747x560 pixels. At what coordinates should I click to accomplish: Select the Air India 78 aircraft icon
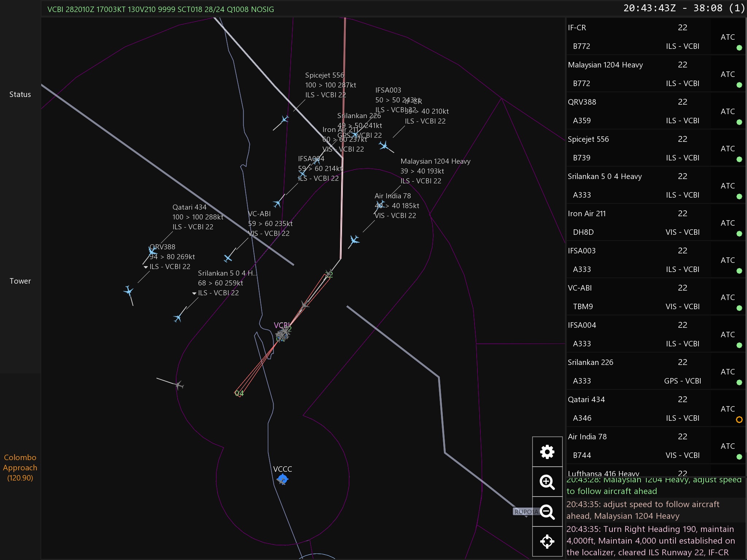pyautogui.click(x=354, y=240)
